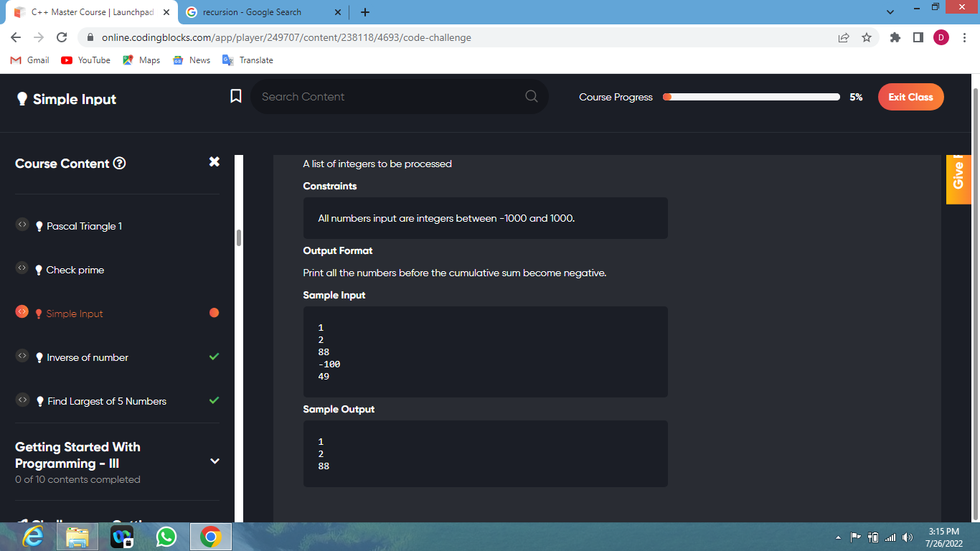Image resolution: width=980 pixels, height=551 pixels.
Task: Click the Course Progress bar
Action: pyautogui.click(x=751, y=97)
